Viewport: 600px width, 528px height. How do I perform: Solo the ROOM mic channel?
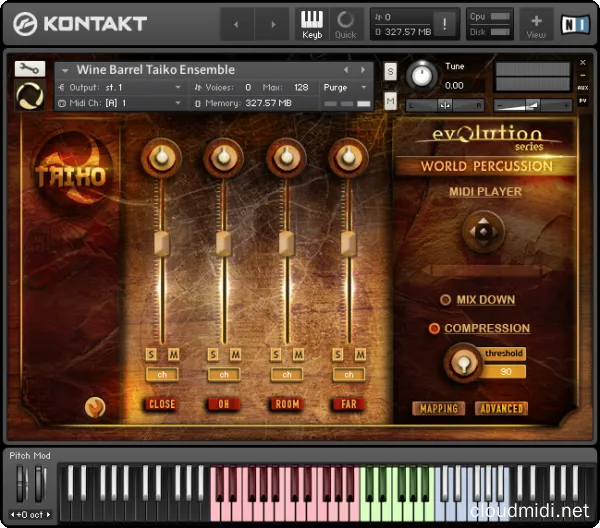click(x=276, y=355)
